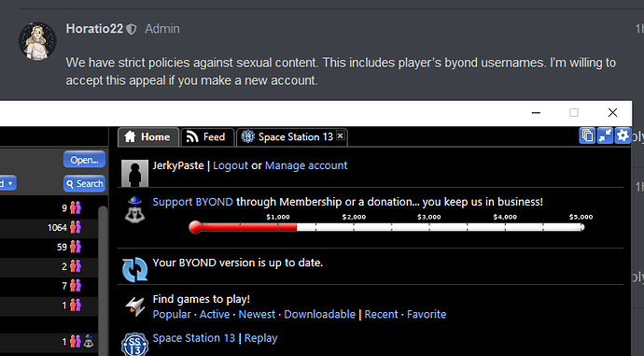Image resolution: width=644 pixels, height=356 pixels.
Task: Click the red donation progress bar
Action: click(x=386, y=227)
